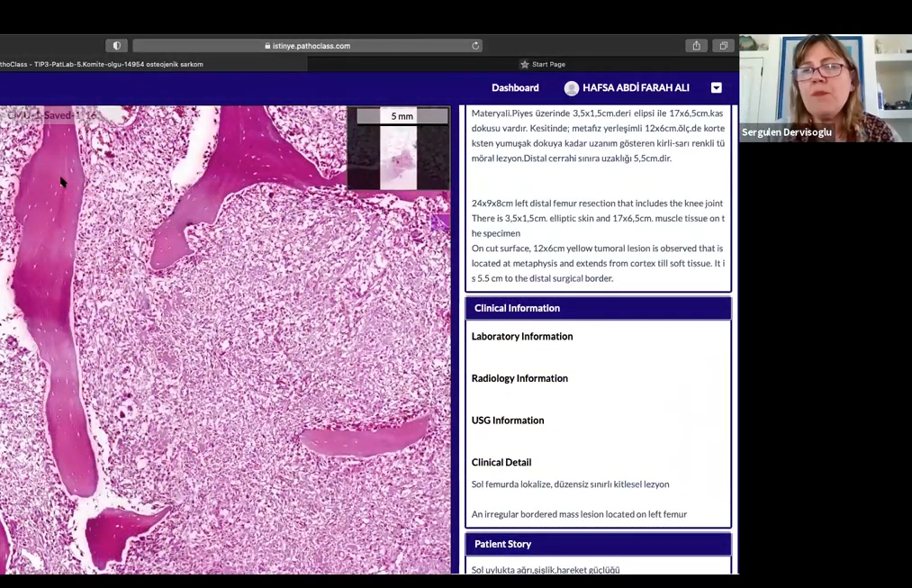Click the user avatar beside HAFSA ABDİ FARAH ALI
Screen dimensions: 912x588
(571, 88)
